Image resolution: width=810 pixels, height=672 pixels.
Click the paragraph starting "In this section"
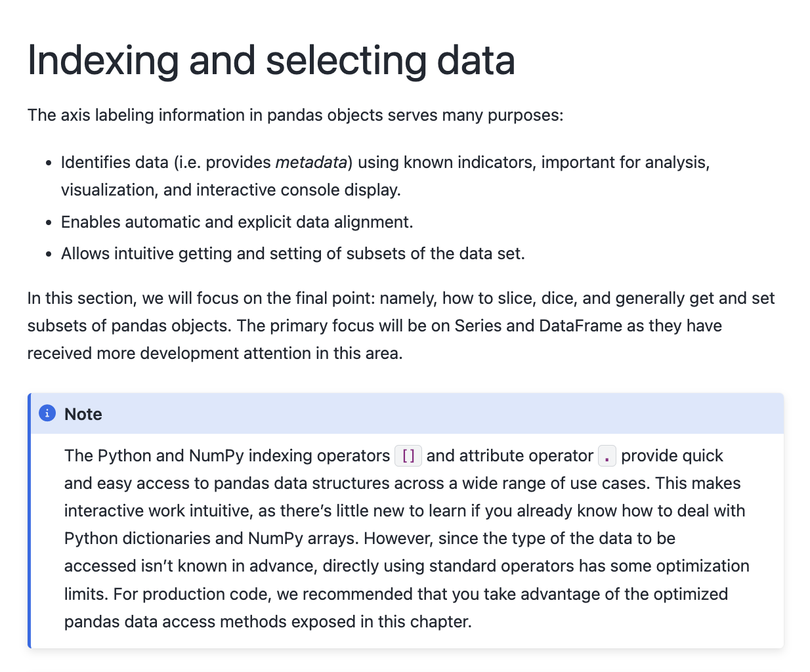pos(400,325)
